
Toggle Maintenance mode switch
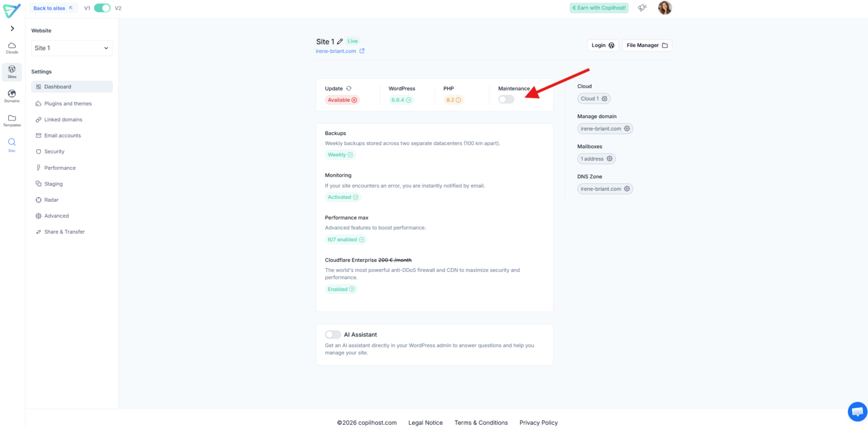pyautogui.click(x=506, y=100)
